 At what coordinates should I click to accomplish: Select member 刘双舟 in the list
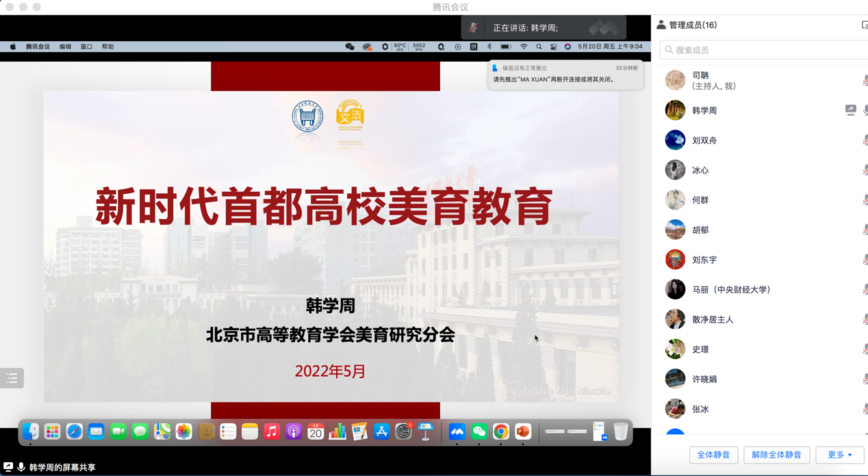coord(760,140)
